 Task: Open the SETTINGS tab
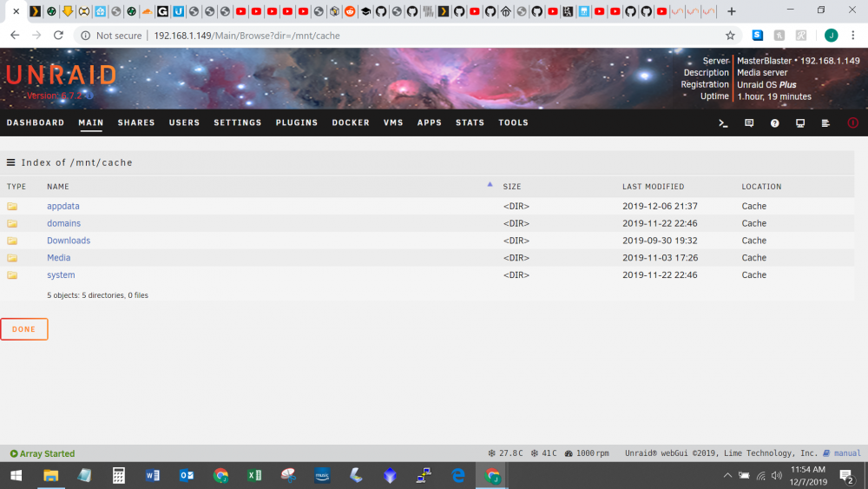(238, 122)
